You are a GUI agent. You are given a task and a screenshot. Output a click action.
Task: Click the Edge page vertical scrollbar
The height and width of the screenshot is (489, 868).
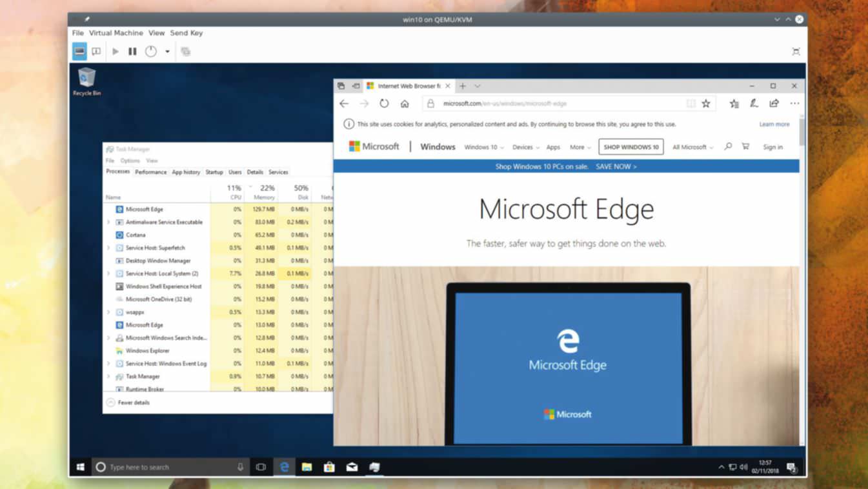802,281
